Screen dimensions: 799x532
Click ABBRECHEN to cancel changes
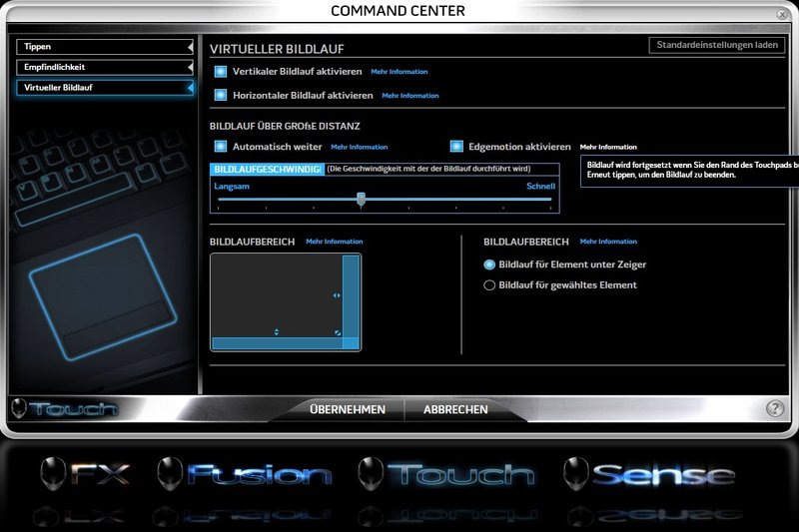pyautogui.click(x=455, y=409)
